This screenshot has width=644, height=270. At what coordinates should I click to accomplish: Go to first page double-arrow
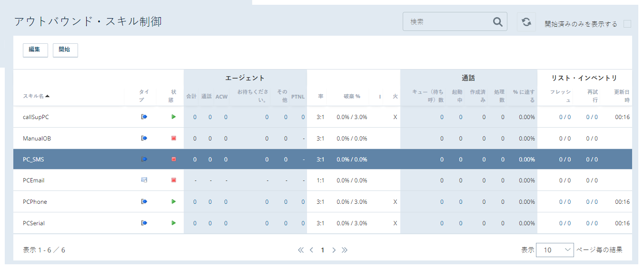point(300,250)
